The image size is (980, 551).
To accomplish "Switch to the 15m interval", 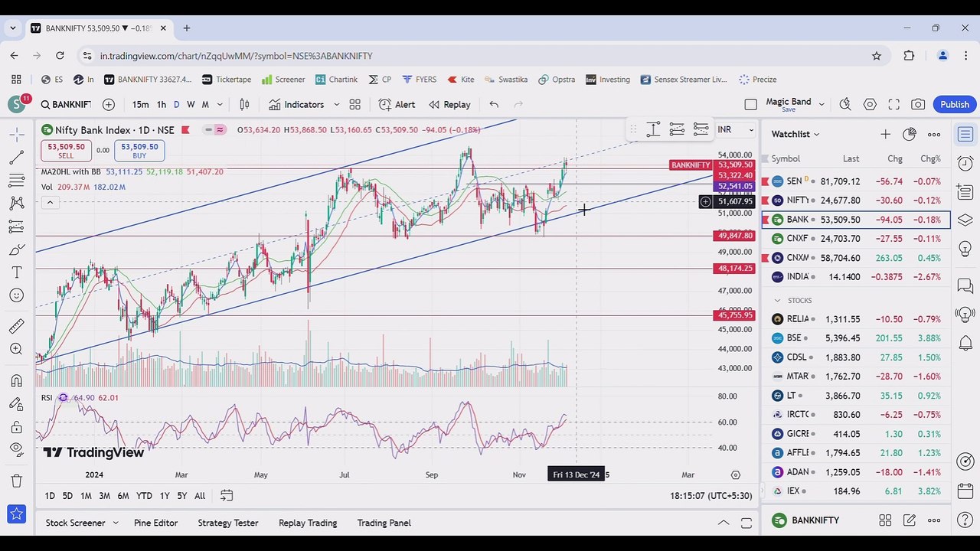I will 140,105.
